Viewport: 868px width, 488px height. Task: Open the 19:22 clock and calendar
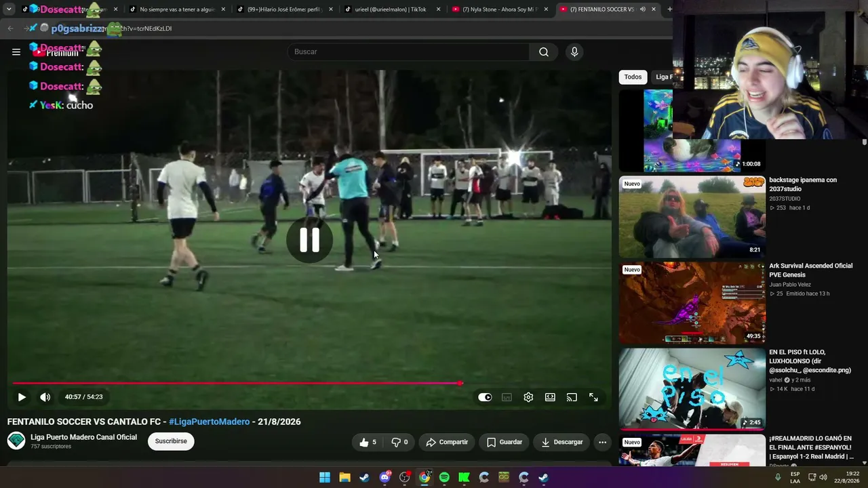pyautogui.click(x=846, y=477)
